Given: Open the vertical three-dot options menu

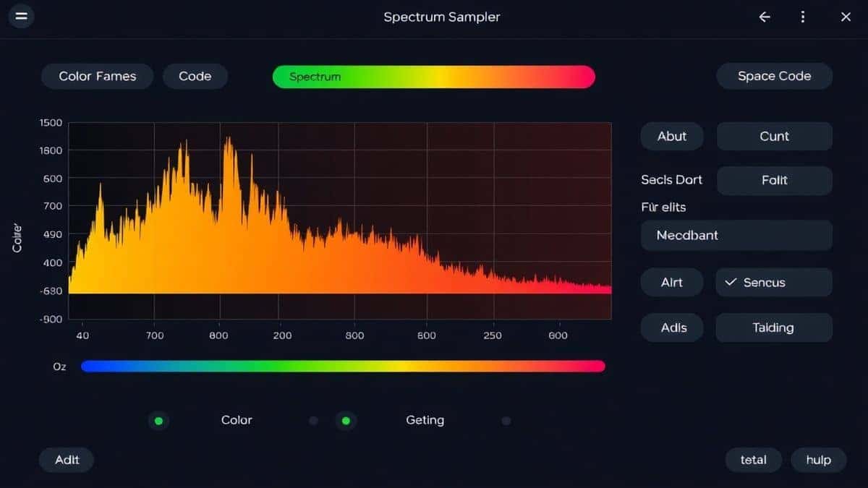Looking at the screenshot, I should coord(803,17).
